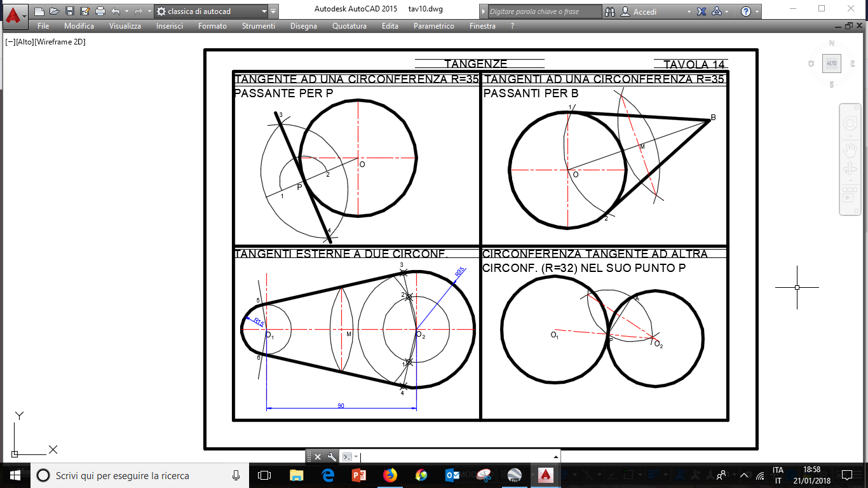
Task: Undo the last action
Action: coord(115,11)
